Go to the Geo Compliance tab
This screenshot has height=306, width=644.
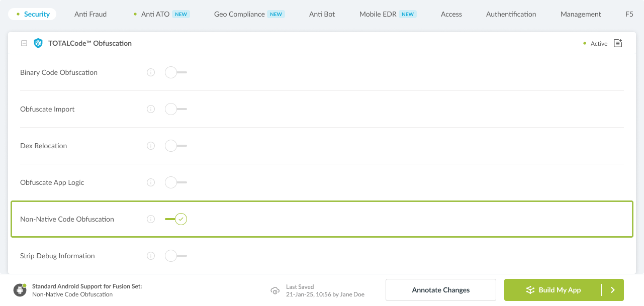[239, 14]
